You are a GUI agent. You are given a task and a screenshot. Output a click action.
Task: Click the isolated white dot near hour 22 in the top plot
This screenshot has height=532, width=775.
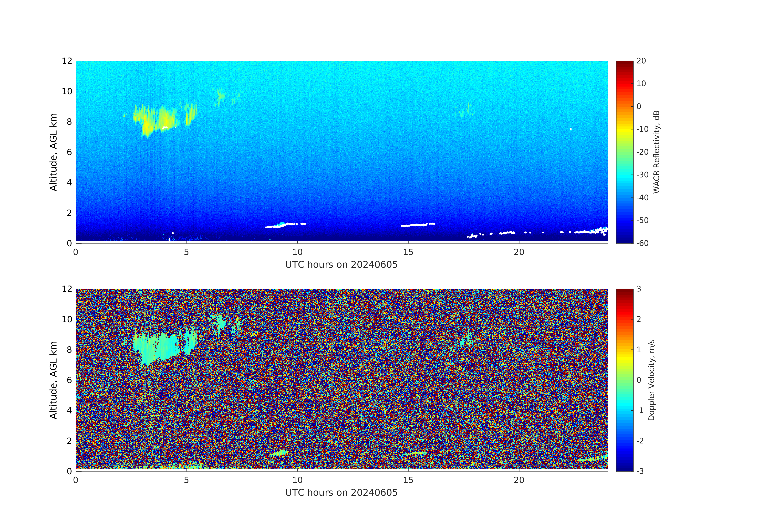(571, 129)
